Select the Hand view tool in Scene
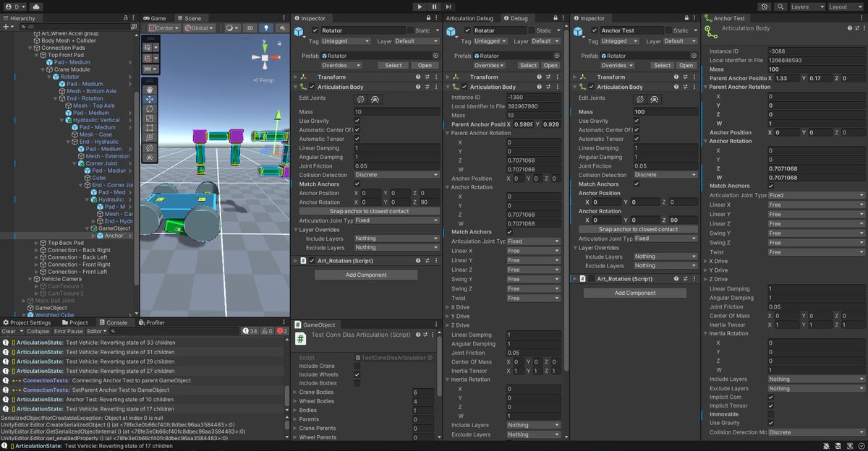The height and width of the screenshot is (451, 868). (x=150, y=89)
